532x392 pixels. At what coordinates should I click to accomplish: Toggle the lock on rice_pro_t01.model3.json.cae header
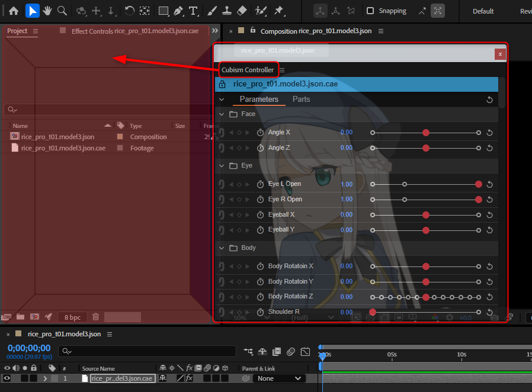pyautogui.click(x=222, y=84)
